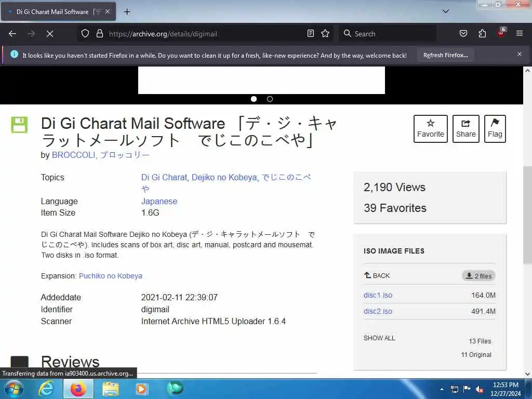Click the 164.0M size of disc1.iso
The image size is (532, 399).
click(x=483, y=295)
